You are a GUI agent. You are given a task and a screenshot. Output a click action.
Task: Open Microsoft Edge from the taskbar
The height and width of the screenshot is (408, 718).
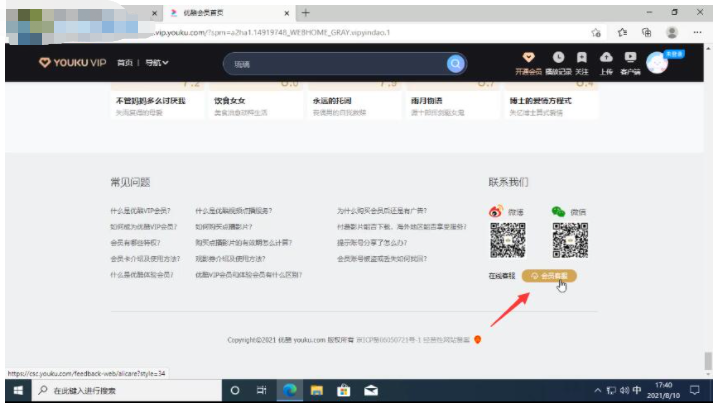pyautogui.click(x=289, y=390)
